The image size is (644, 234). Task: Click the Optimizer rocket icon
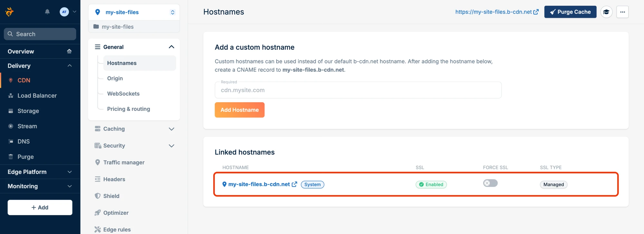pyautogui.click(x=98, y=213)
